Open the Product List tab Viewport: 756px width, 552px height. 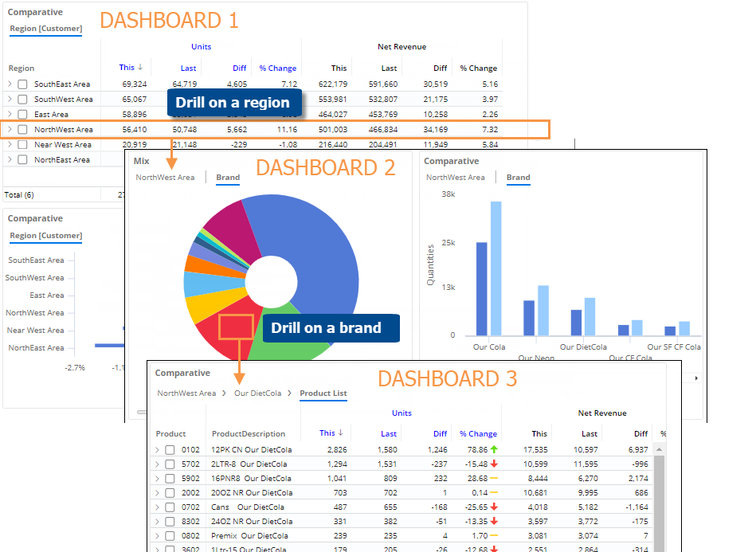coord(323,393)
